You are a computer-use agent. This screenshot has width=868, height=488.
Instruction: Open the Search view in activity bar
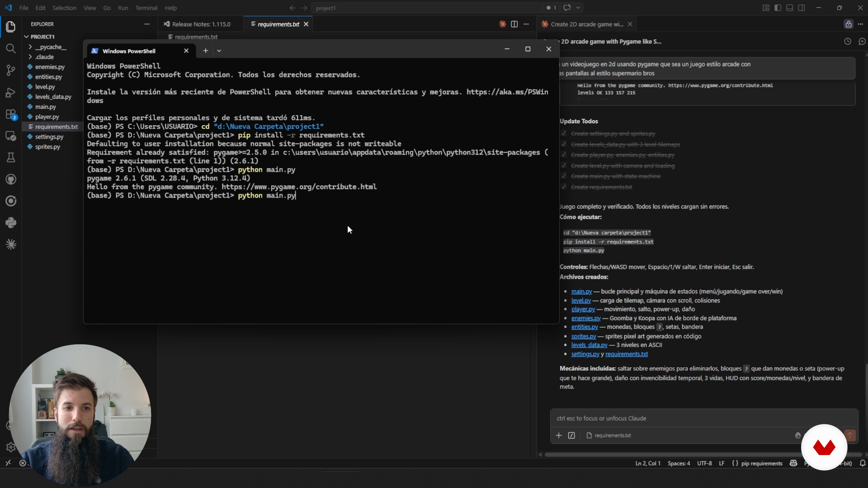[x=11, y=49]
